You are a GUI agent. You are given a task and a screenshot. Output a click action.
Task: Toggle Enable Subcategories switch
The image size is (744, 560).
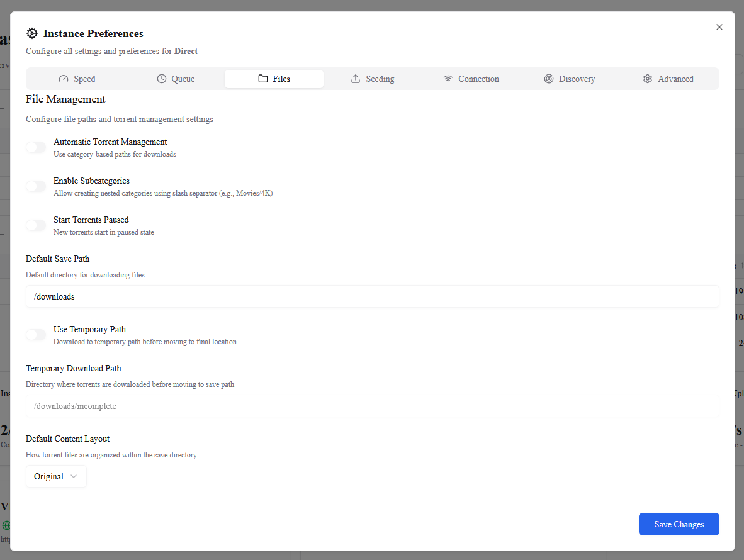pos(36,186)
